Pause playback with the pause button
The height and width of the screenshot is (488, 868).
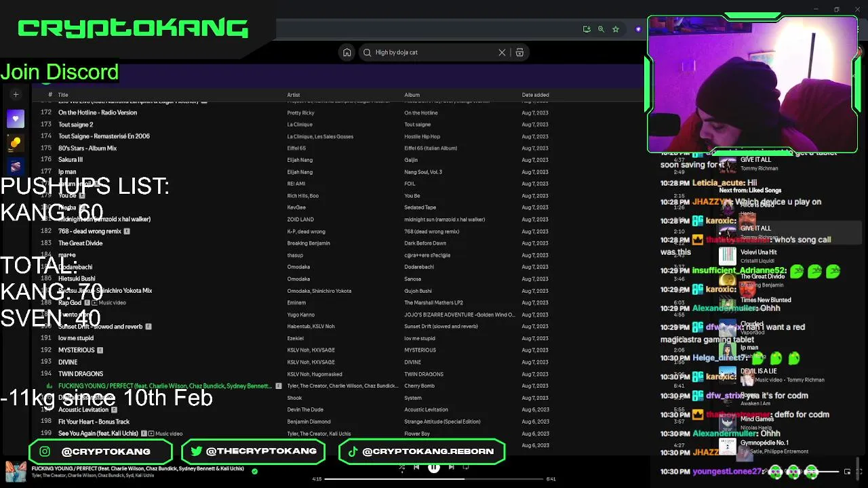[434, 466]
